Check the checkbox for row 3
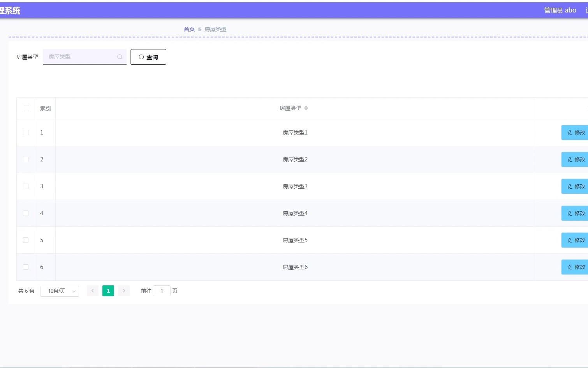 point(26,186)
